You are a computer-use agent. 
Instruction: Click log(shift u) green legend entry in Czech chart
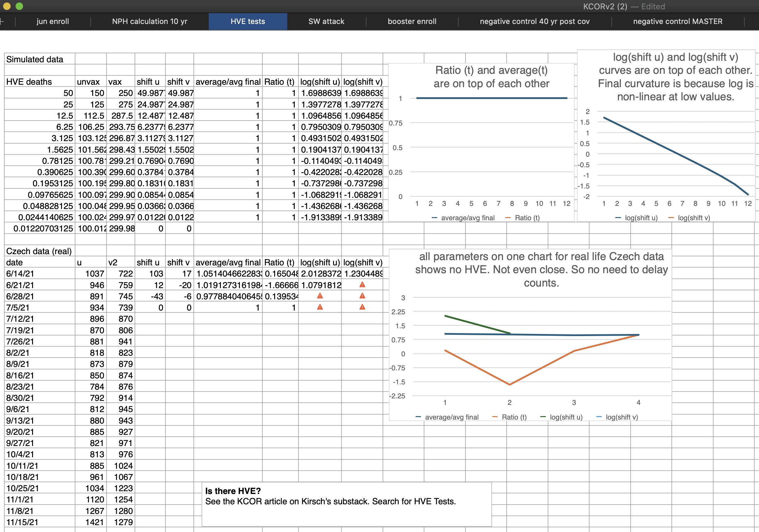[566, 417]
